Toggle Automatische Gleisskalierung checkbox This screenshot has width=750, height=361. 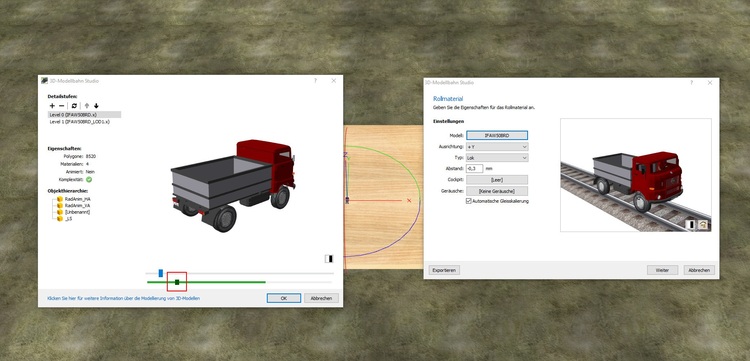coord(468,201)
